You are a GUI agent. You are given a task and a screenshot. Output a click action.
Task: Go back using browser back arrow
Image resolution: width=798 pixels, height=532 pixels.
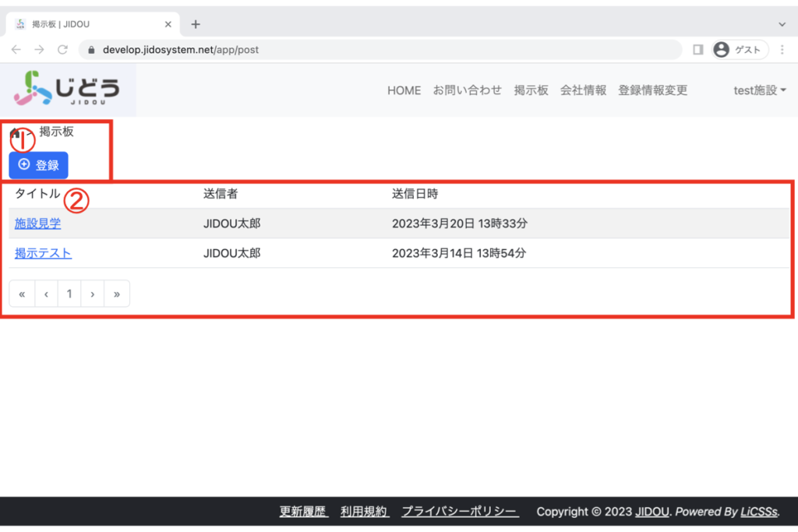coord(16,50)
